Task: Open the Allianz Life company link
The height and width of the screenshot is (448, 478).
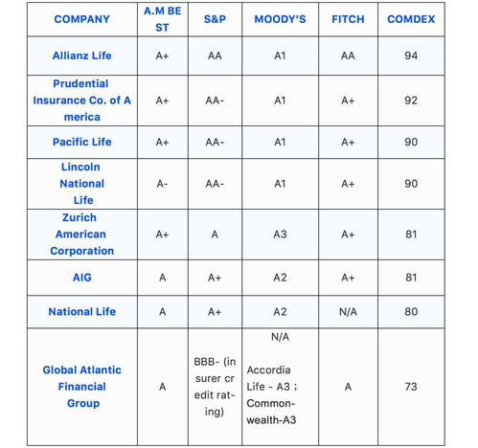Action: coord(81,56)
